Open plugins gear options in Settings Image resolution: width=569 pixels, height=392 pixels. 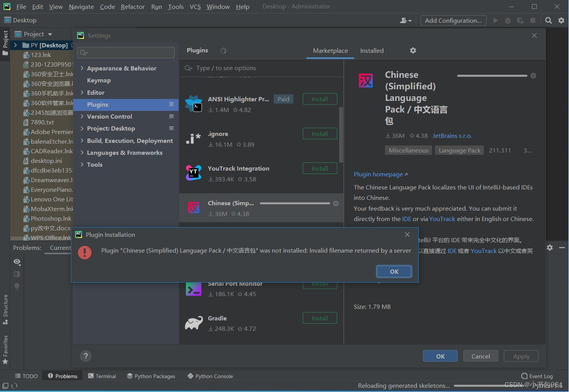click(x=413, y=50)
